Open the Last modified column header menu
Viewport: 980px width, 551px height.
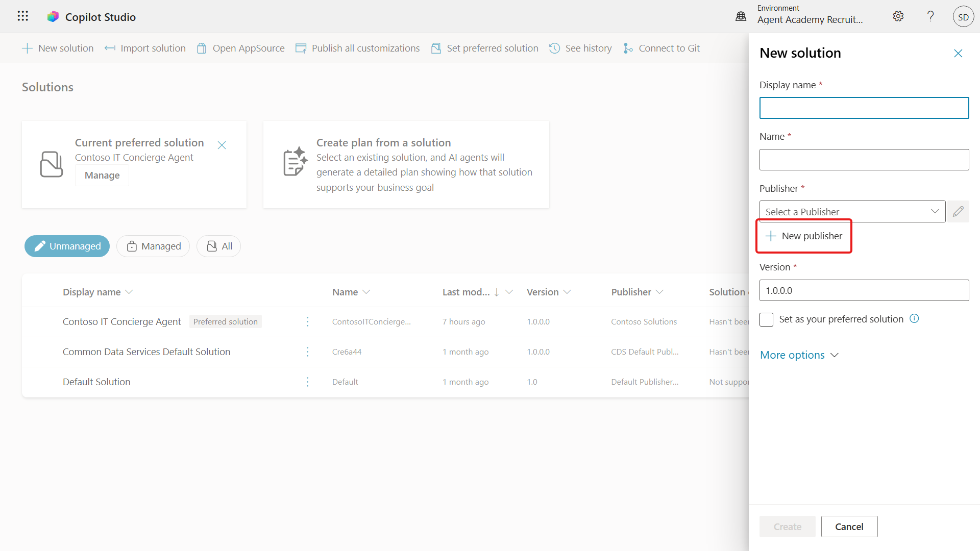(x=477, y=292)
